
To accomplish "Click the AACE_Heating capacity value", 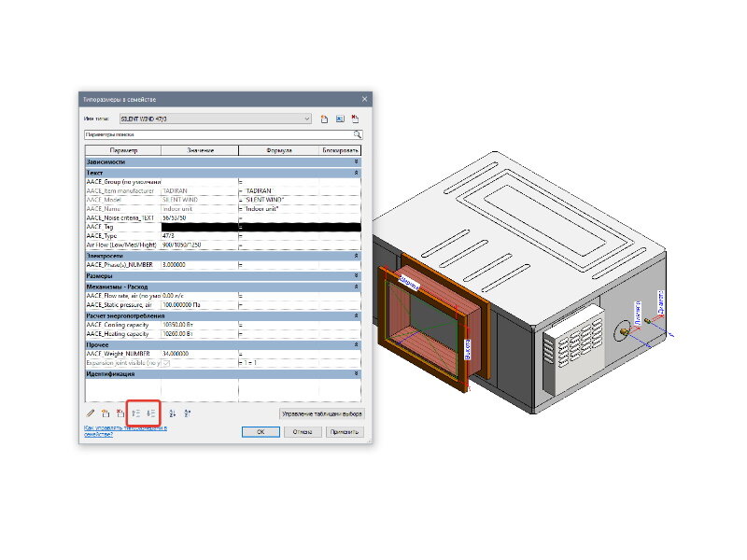I will coord(200,334).
